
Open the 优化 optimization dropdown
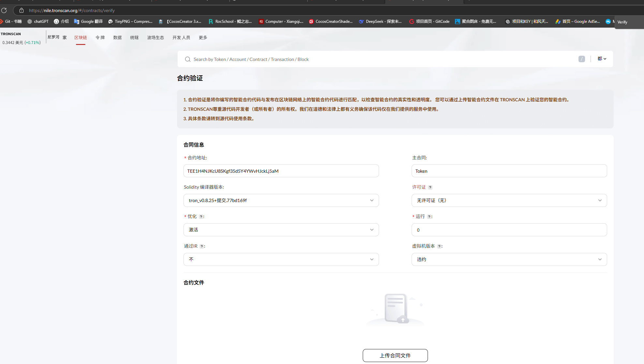[281, 230]
